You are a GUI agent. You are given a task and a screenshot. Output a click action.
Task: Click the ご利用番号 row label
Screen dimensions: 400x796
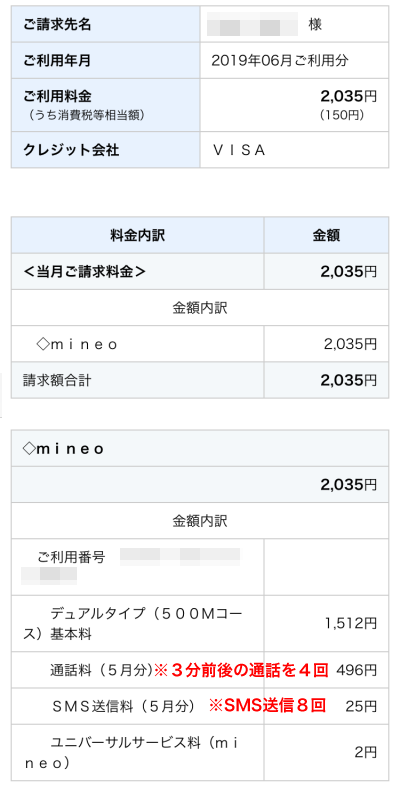(x=72, y=557)
